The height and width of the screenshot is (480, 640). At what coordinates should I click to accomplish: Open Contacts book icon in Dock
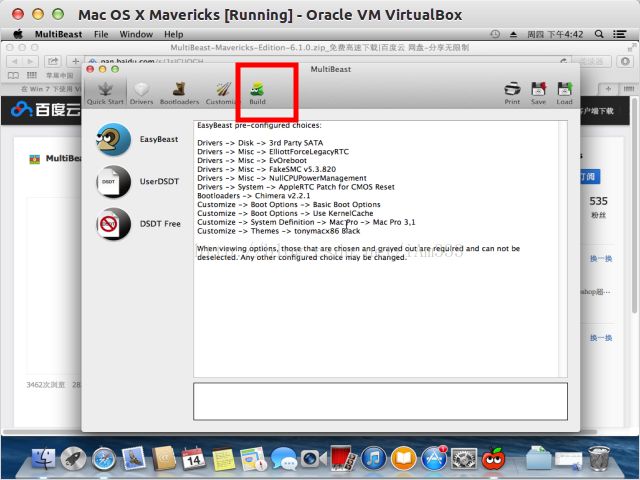coord(164,458)
